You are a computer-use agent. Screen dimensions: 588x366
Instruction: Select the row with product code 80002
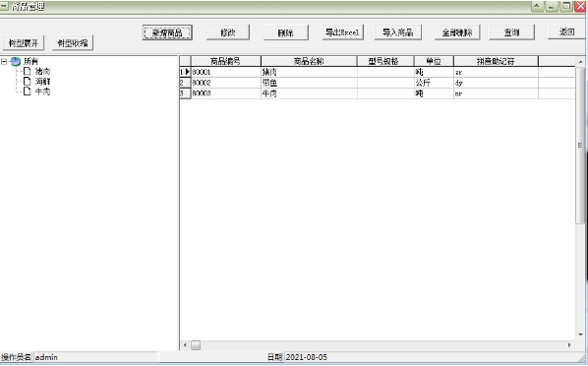point(377,83)
